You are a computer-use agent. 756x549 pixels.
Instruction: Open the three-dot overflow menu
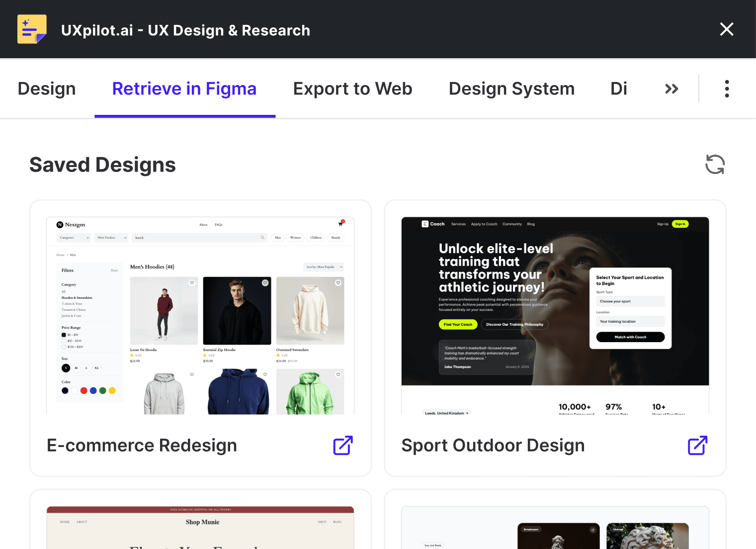(x=727, y=89)
